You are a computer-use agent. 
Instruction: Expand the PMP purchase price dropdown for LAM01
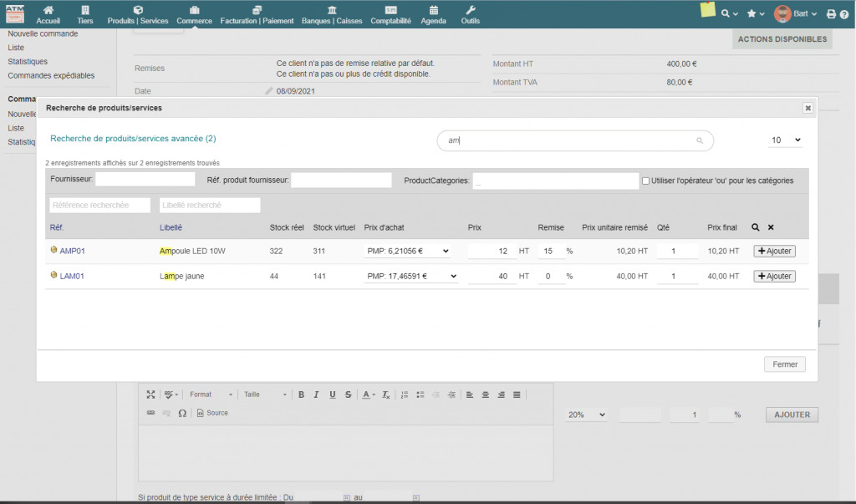[x=411, y=276]
